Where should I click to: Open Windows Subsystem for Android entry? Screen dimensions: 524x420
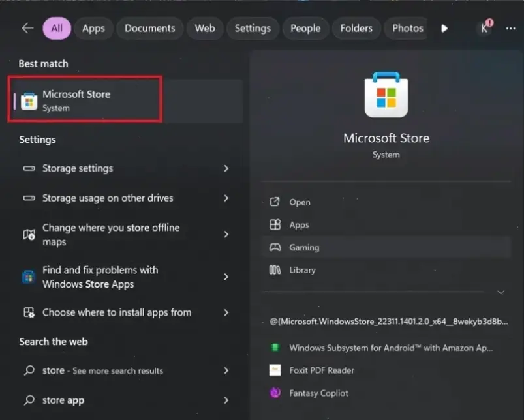pyautogui.click(x=390, y=348)
